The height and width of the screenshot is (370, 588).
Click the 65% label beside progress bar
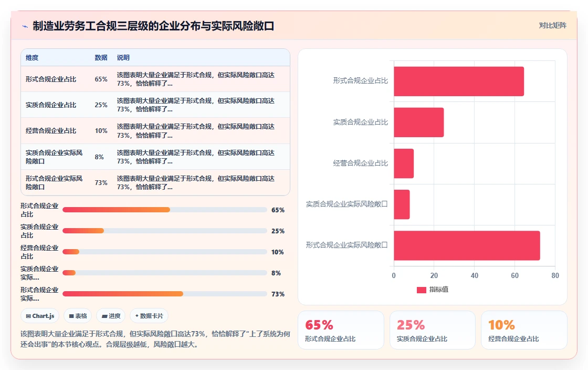[x=278, y=210]
